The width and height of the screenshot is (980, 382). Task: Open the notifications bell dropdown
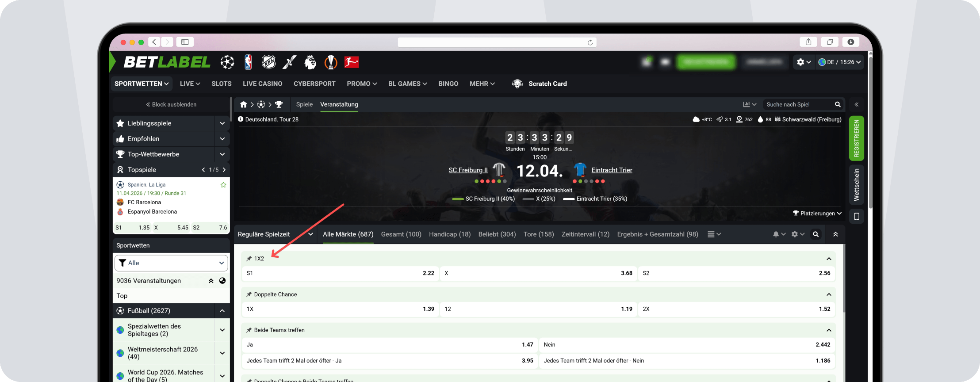click(x=779, y=234)
